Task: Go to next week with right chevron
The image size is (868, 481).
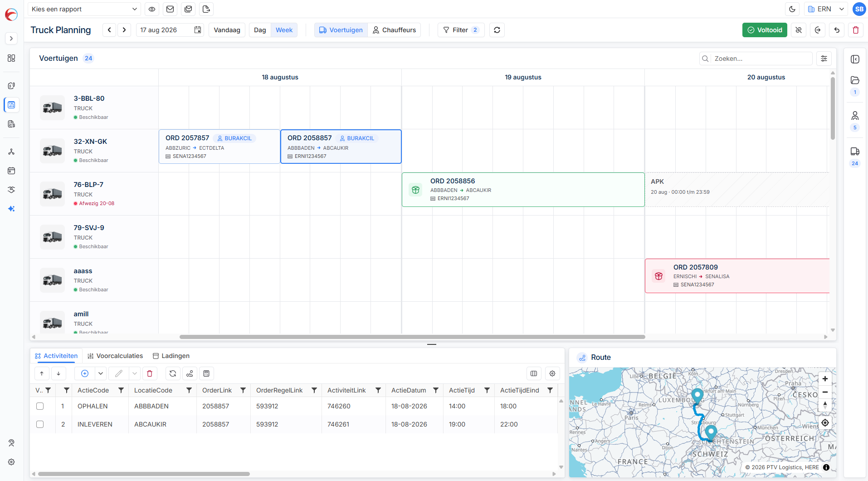Action: pyautogui.click(x=124, y=30)
